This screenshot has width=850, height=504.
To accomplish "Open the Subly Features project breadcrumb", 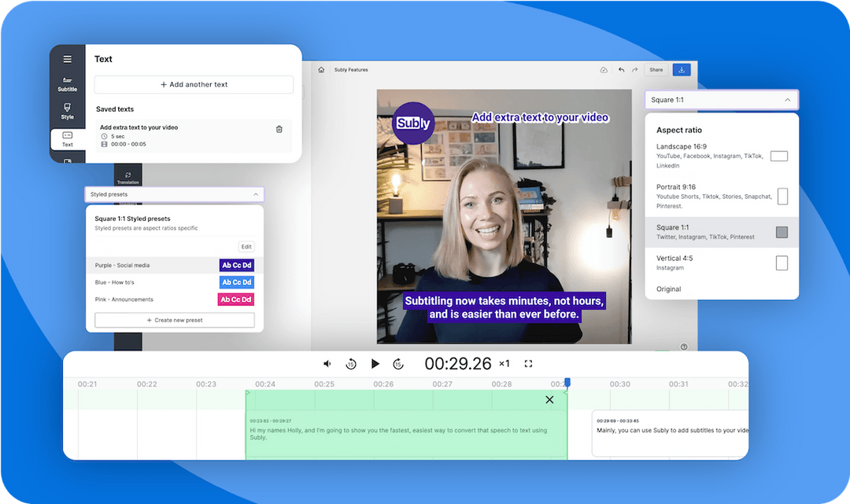I will pos(350,69).
